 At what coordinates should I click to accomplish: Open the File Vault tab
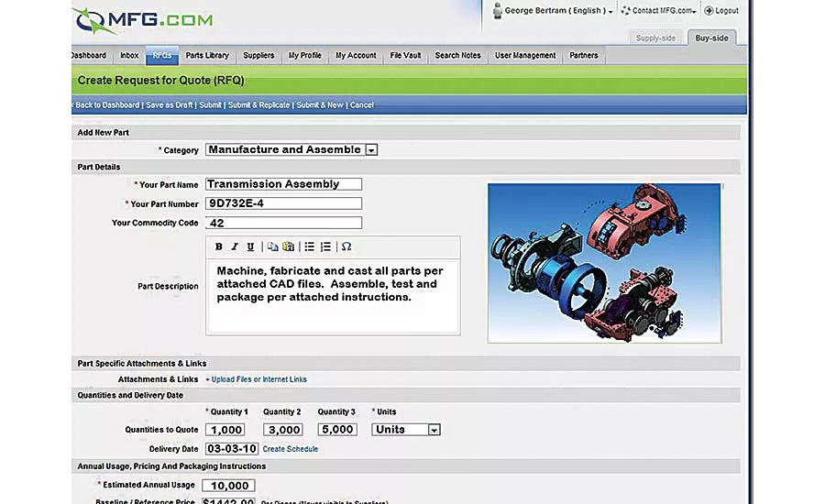pyautogui.click(x=405, y=55)
